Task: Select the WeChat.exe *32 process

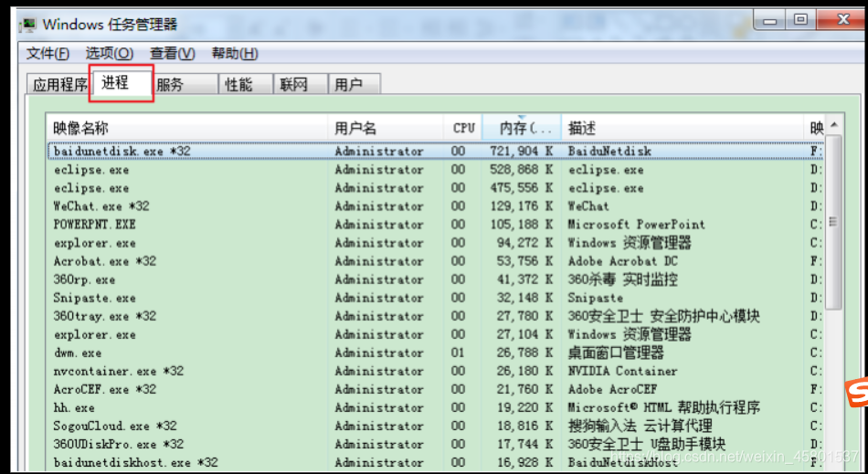Action: [x=436, y=206]
